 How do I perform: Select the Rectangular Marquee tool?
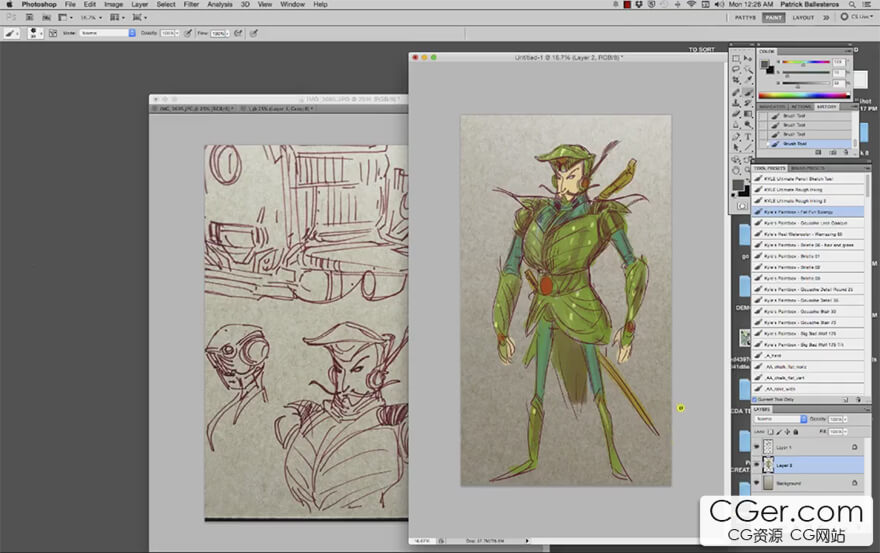coord(736,58)
